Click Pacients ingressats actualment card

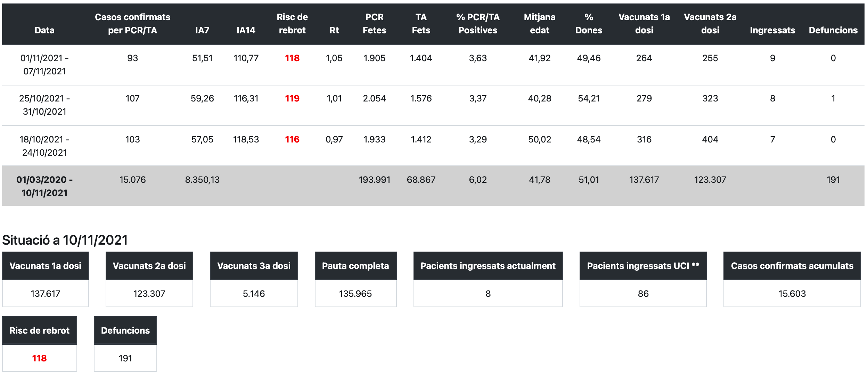coord(488,279)
